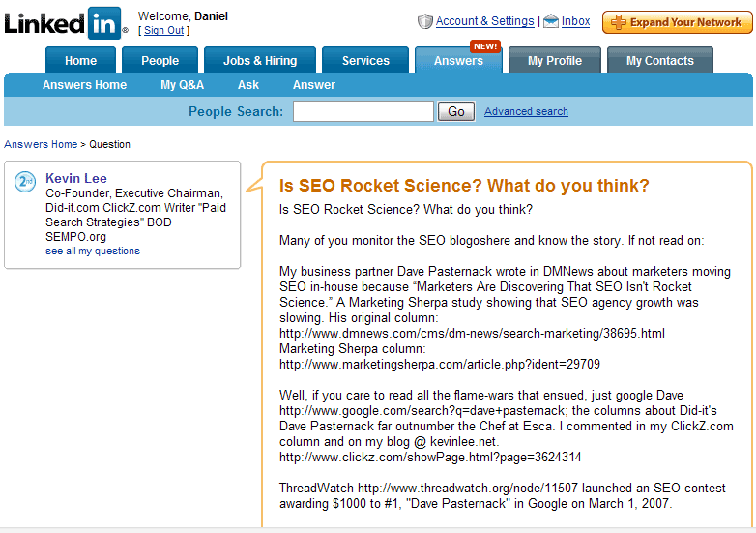
Task: Click the Sign Out link
Action: [x=164, y=30]
